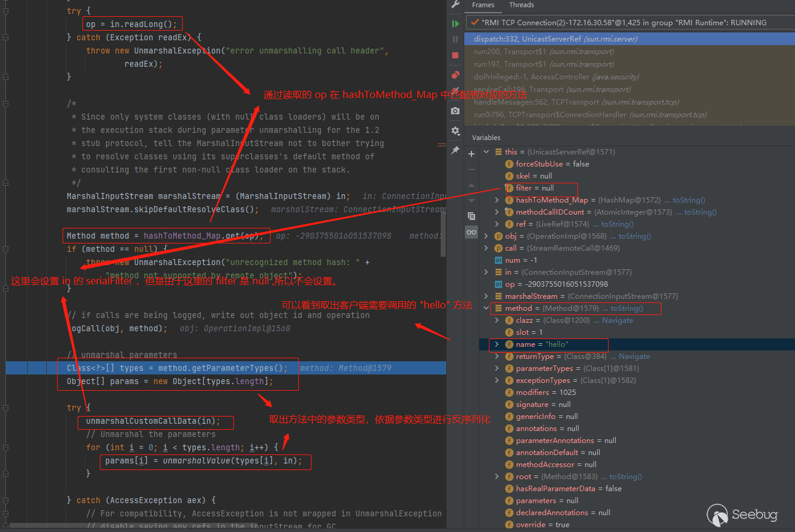Click the camera thread dump icon
The width and height of the screenshot is (795, 532).
coord(455,111)
